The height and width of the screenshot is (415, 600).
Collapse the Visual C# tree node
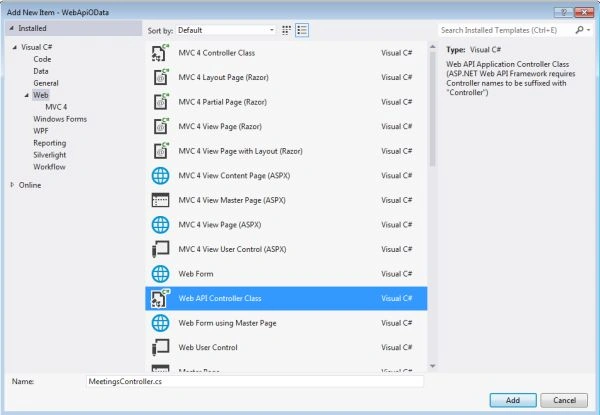[x=15, y=47]
